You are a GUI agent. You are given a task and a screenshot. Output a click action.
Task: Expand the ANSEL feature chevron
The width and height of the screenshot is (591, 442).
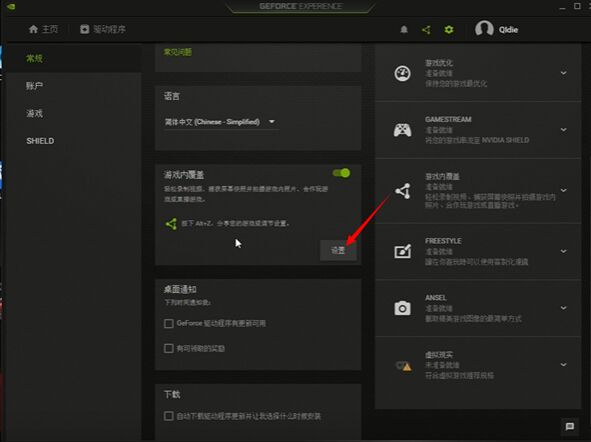pos(563,308)
